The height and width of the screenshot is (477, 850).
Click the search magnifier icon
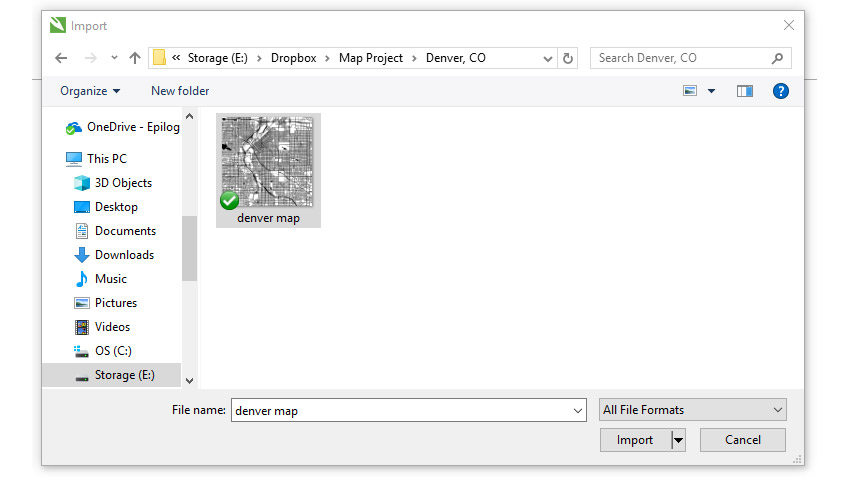pyautogui.click(x=778, y=58)
